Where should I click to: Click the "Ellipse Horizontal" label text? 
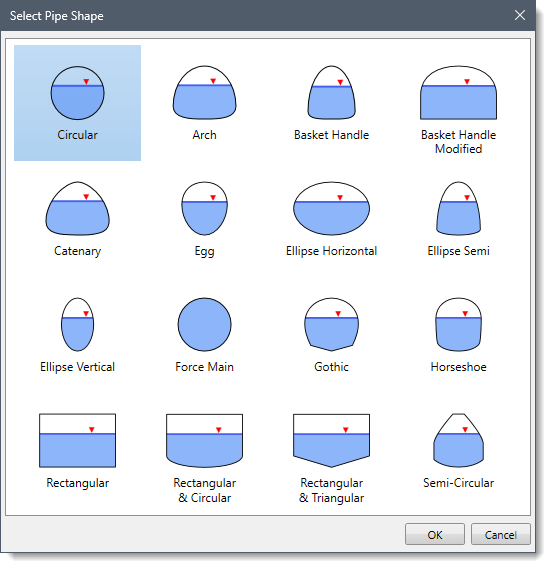point(331,251)
